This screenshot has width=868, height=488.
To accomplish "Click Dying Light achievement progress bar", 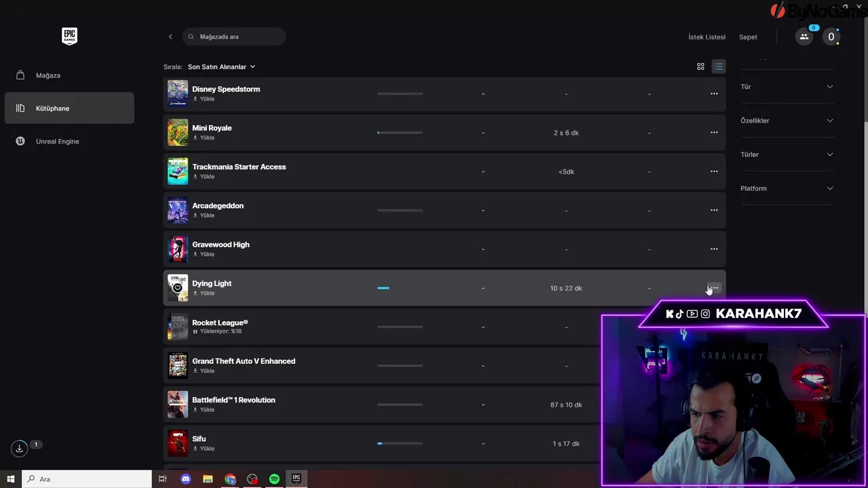I will [400, 288].
